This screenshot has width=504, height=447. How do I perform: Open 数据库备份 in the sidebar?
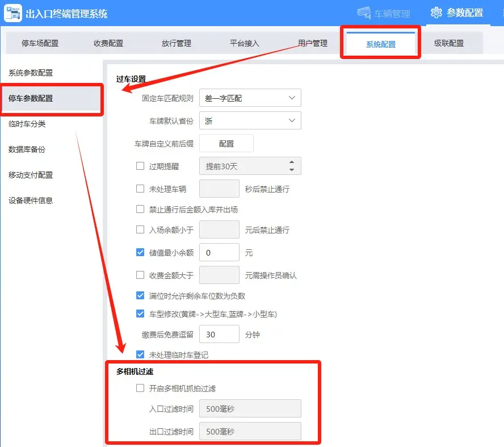27,149
